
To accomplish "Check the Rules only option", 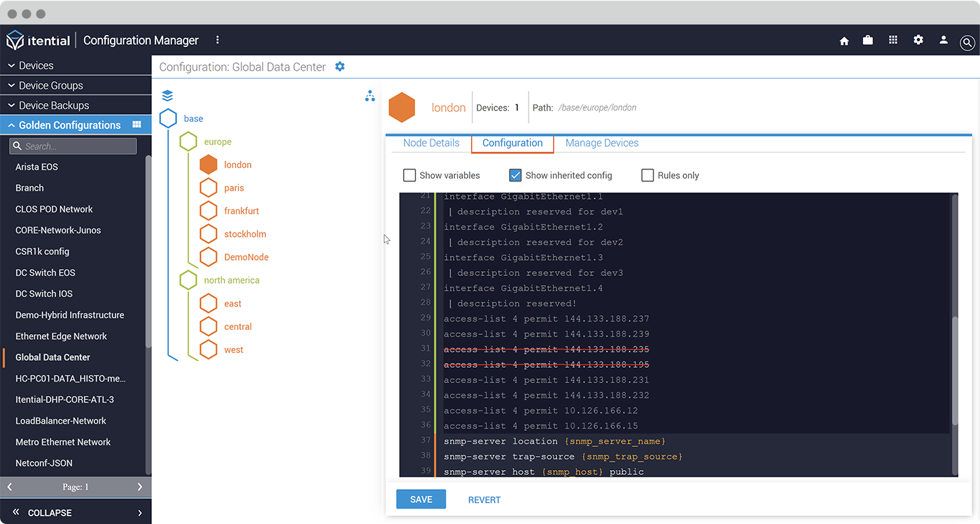I will coord(647,175).
